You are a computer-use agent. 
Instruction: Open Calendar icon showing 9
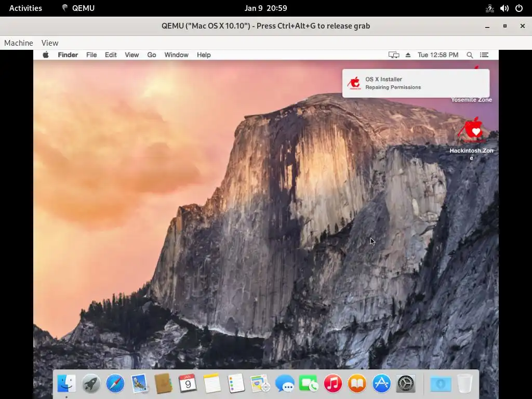pyautogui.click(x=188, y=384)
